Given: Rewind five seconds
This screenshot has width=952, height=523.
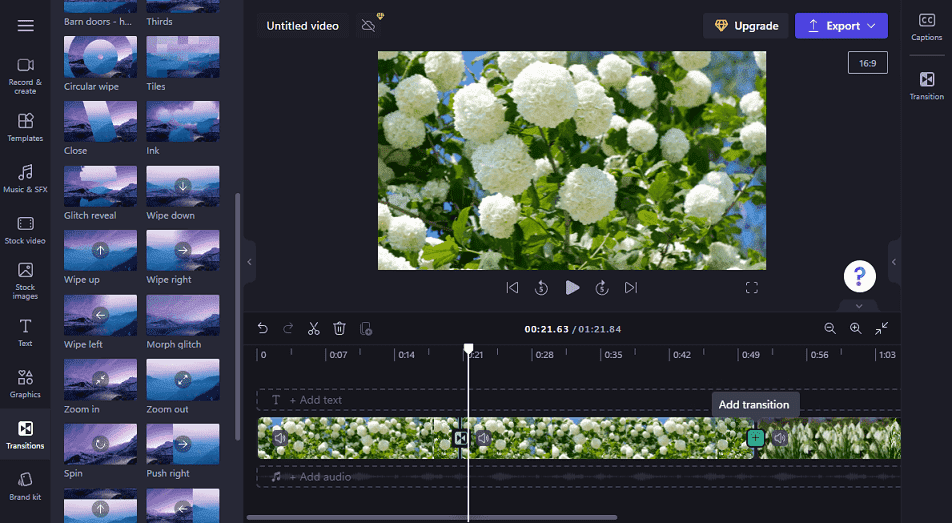Looking at the screenshot, I should (542, 288).
